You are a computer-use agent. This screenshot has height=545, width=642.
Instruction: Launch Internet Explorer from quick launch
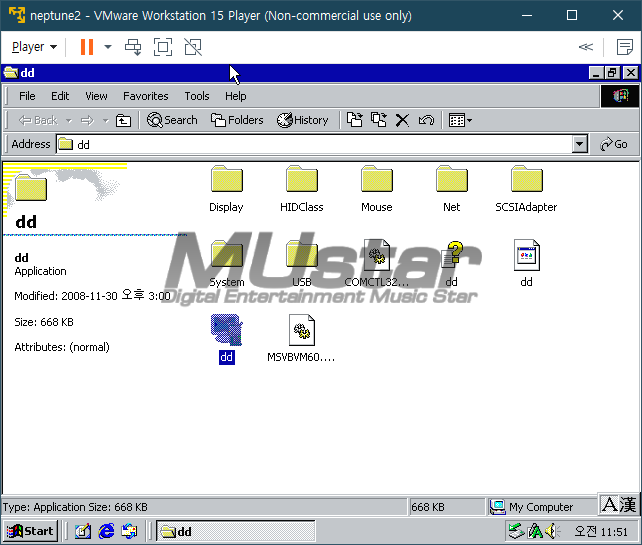[106, 531]
